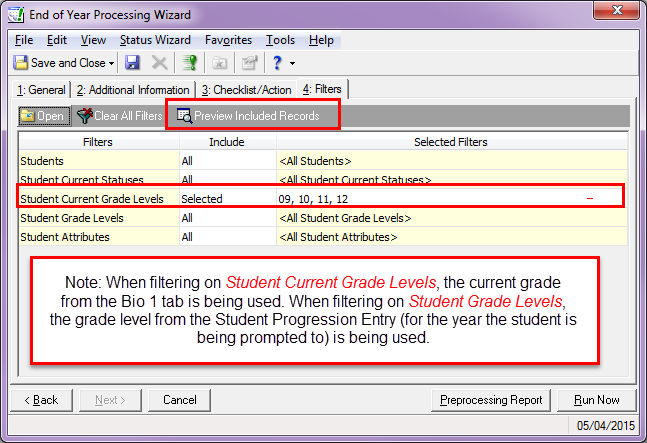The width and height of the screenshot is (647, 443).
Task: Click Preview Included Records
Action: 248,116
